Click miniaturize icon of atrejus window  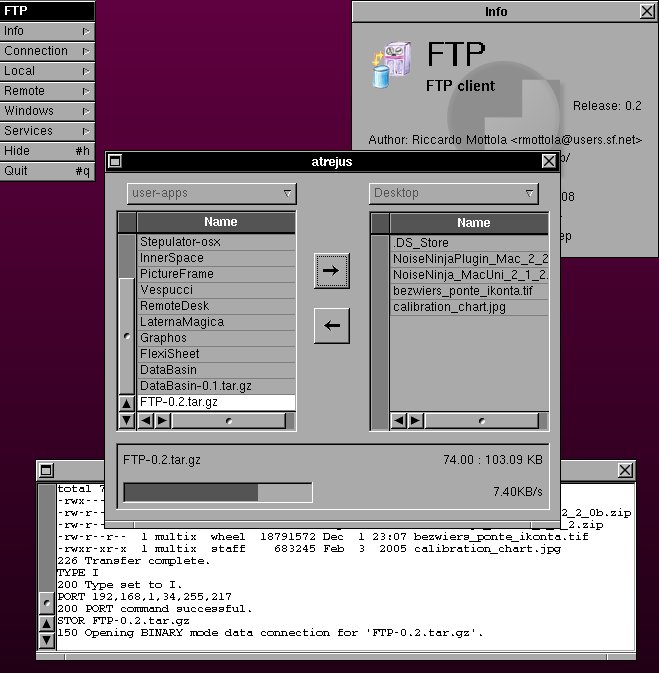coord(115,161)
